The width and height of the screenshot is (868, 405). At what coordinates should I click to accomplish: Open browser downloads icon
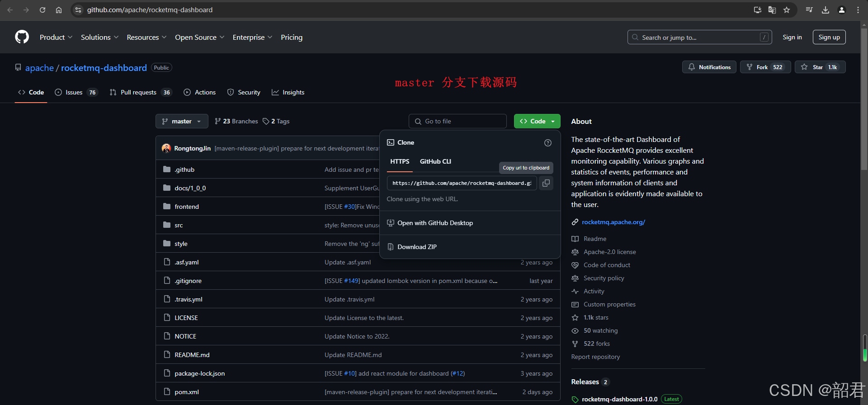pos(826,10)
